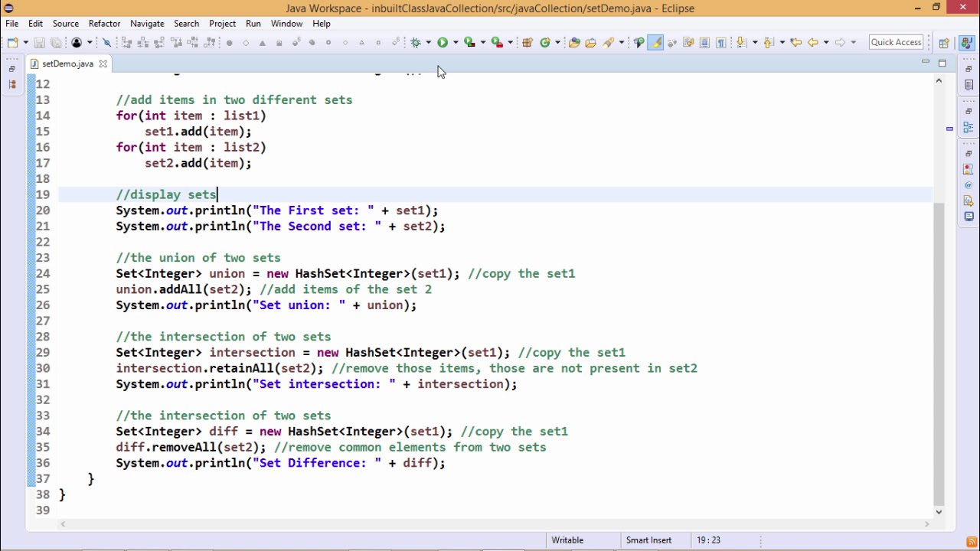Screen dimensions: 980x551
Task: Click the Previous Annotation icon
Action: 769,43
